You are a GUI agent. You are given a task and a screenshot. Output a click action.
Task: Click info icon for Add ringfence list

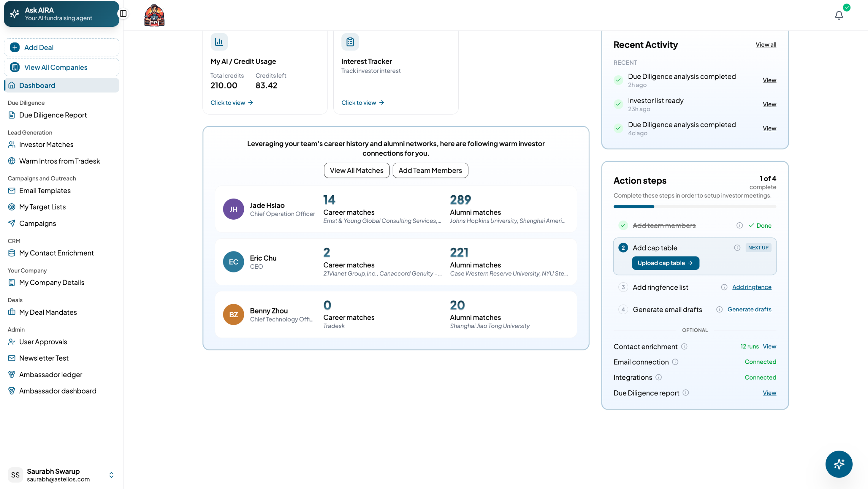coord(724,287)
